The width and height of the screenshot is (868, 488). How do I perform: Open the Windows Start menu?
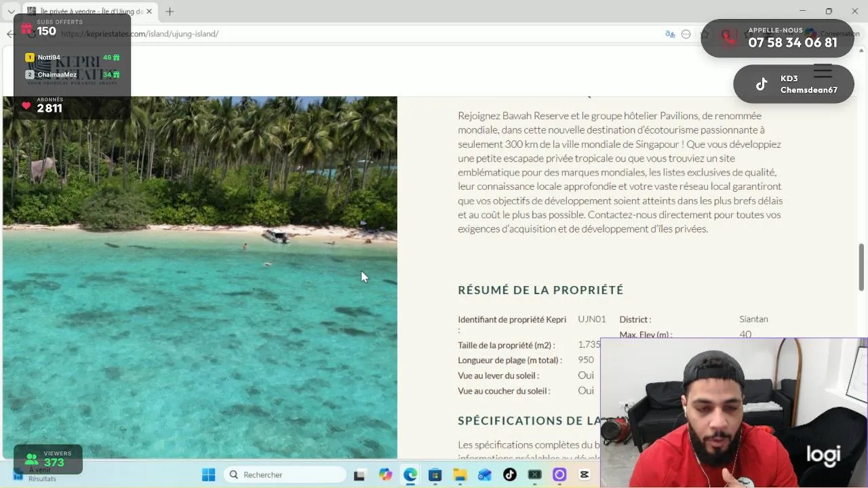coord(208,474)
